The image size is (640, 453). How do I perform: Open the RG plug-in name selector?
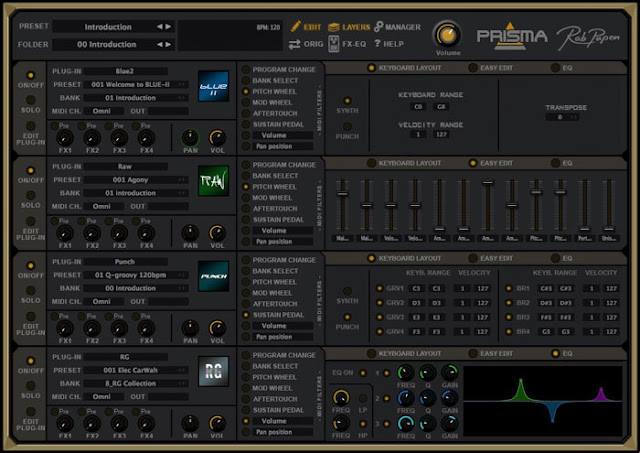[125, 357]
